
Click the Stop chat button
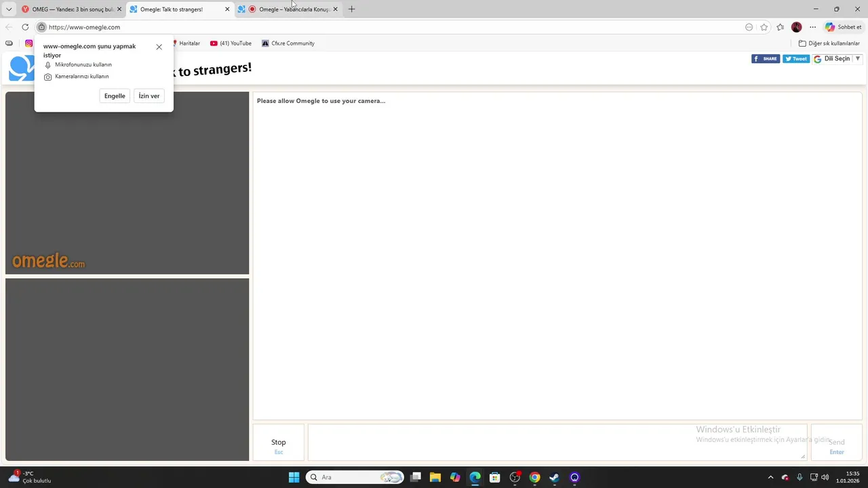(279, 443)
